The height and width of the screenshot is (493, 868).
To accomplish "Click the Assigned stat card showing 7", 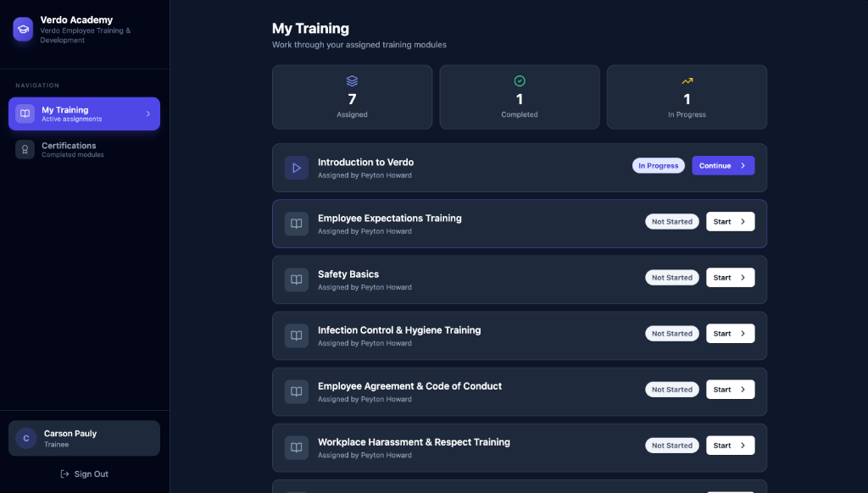I will 352,97.
